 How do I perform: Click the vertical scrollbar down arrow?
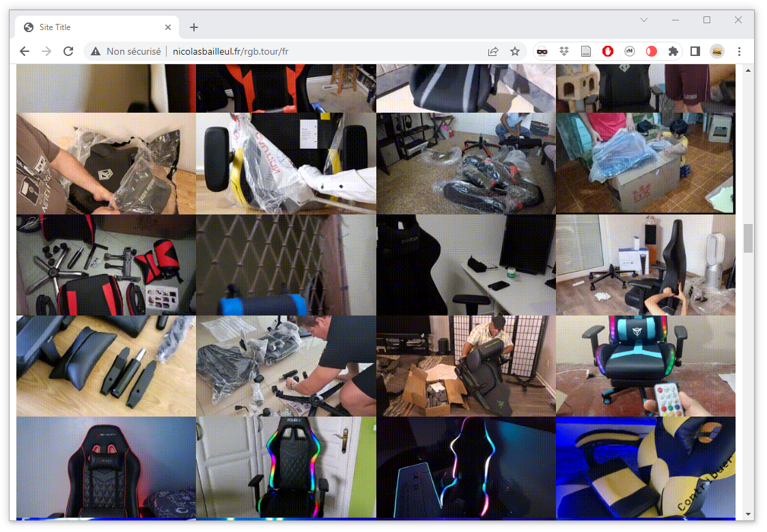point(748,514)
